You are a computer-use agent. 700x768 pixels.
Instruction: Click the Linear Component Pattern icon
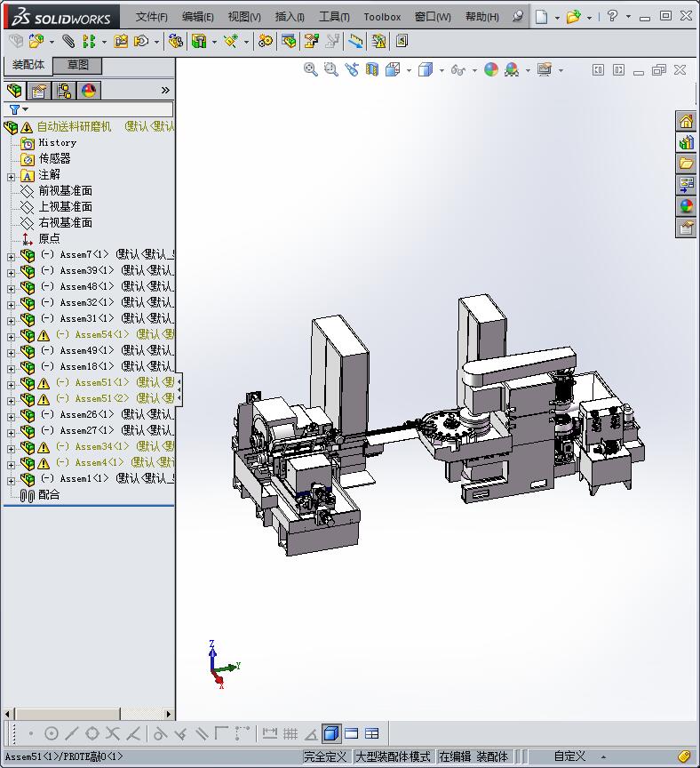pos(89,41)
